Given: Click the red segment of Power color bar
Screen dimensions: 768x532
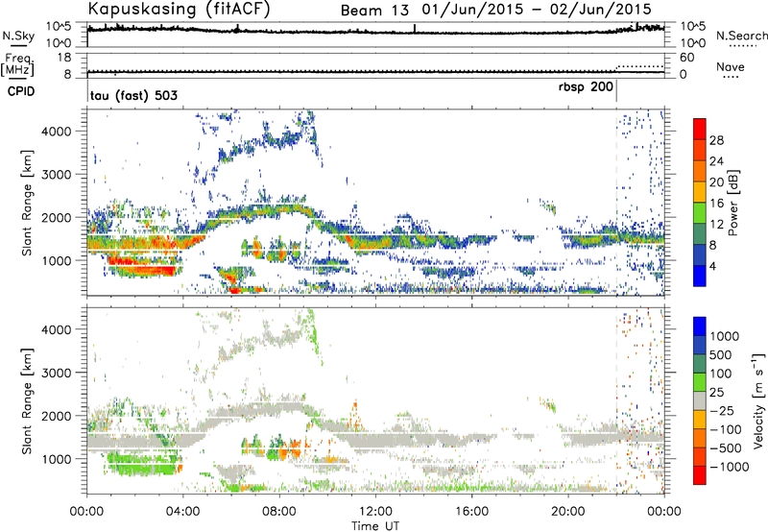Looking at the screenshot, I should [700, 130].
